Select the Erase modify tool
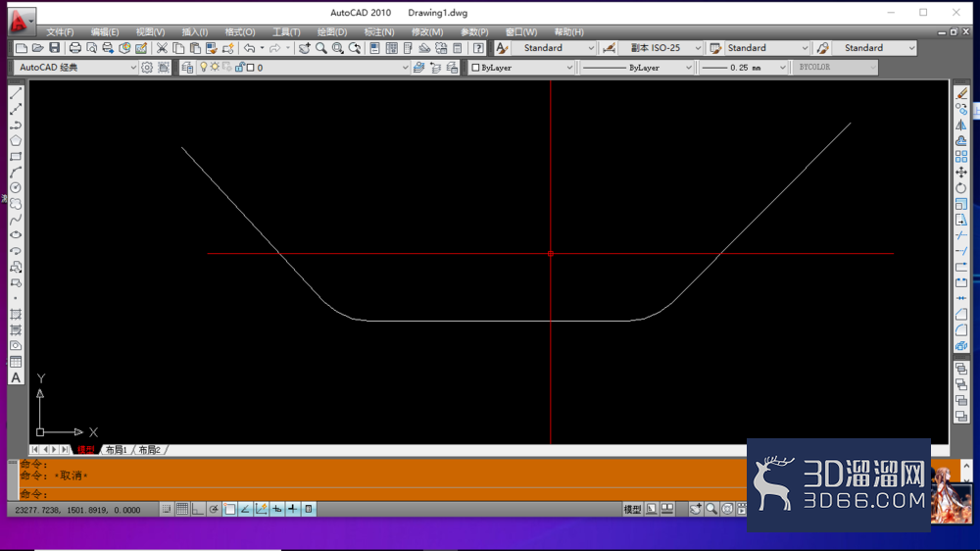Screen dimensions: 980x551 961,93
